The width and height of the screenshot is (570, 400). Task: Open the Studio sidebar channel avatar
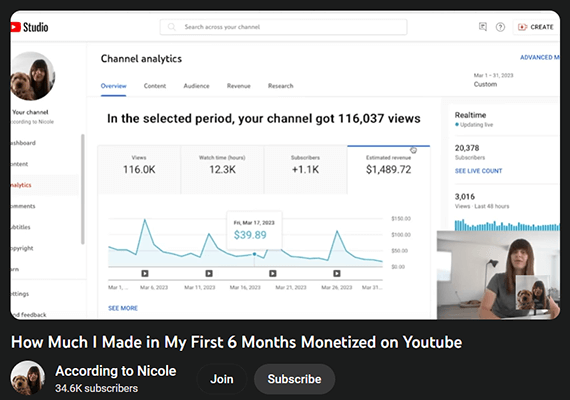click(x=32, y=76)
